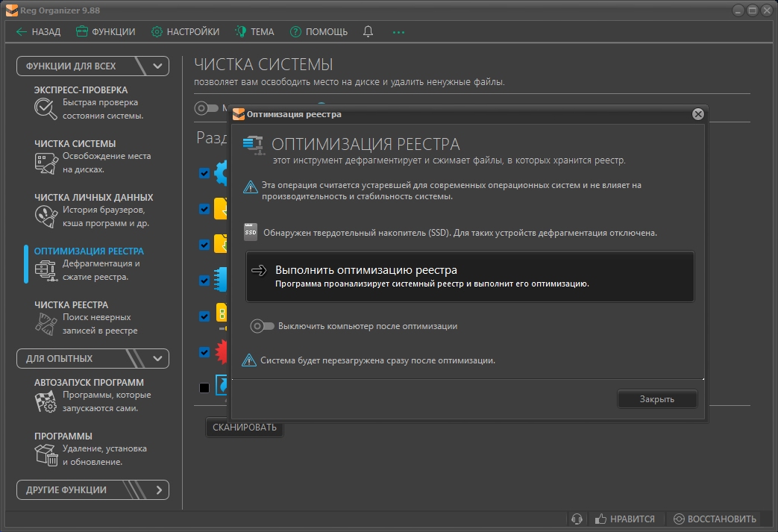The image size is (778, 532).
Task: Click the Private Data Cleanup brush icon
Action: pos(46,216)
